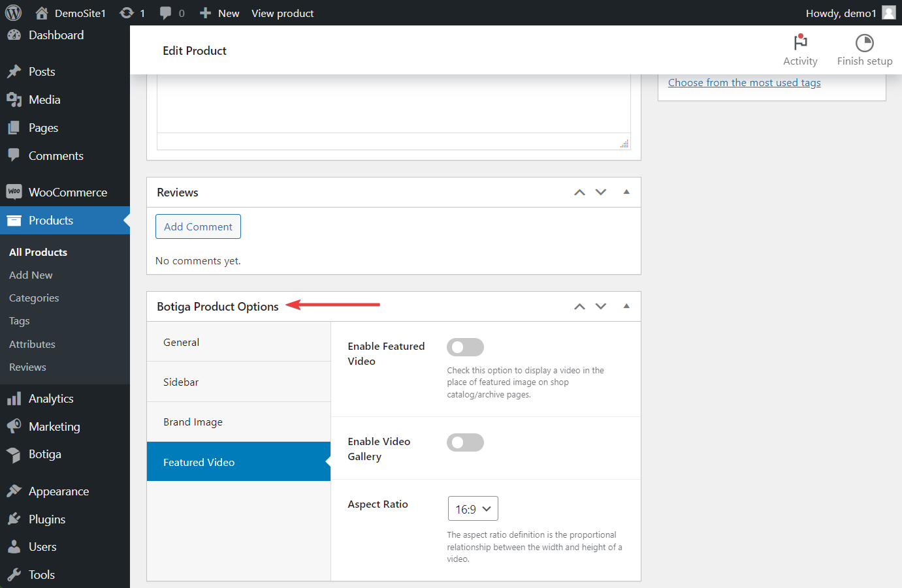Click View product in admin bar

(282, 13)
